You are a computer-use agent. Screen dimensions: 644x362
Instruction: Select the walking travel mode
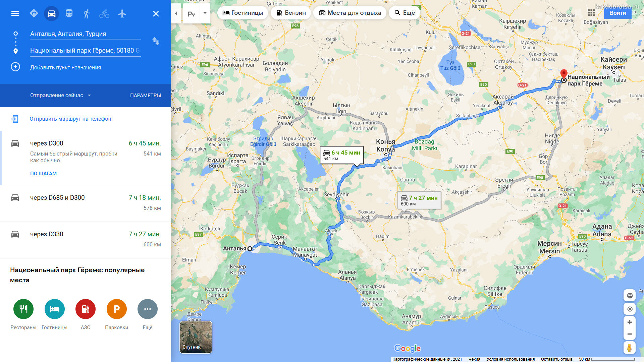pyautogui.click(x=87, y=13)
